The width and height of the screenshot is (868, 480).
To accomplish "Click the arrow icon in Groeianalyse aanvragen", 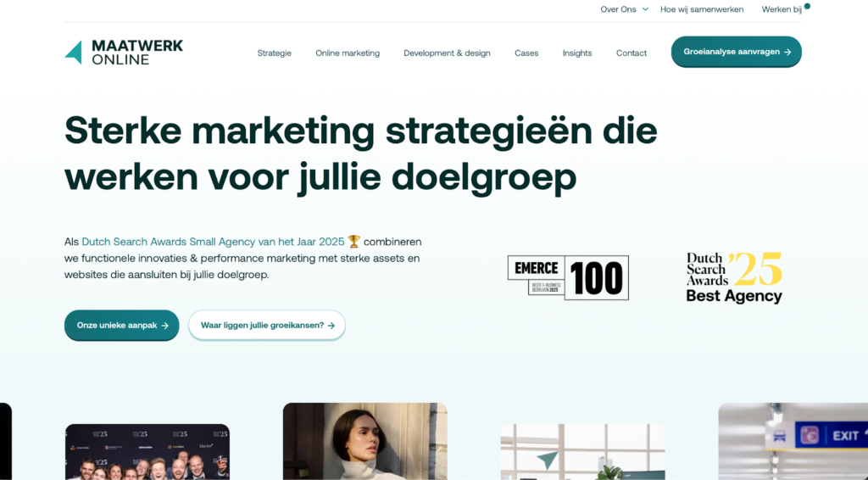I will [787, 52].
